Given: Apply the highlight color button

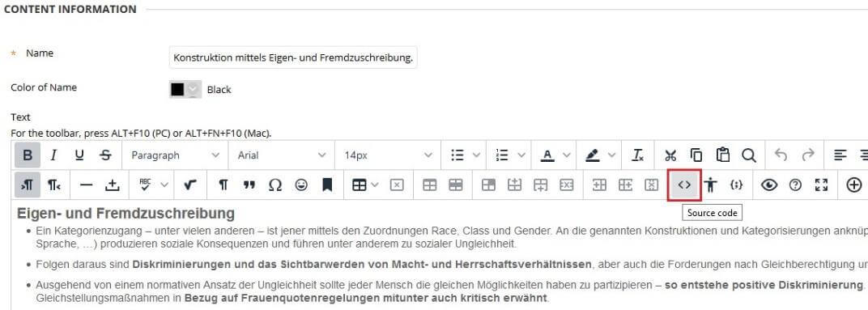Looking at the screenshot, I should (x=593, y=155).
